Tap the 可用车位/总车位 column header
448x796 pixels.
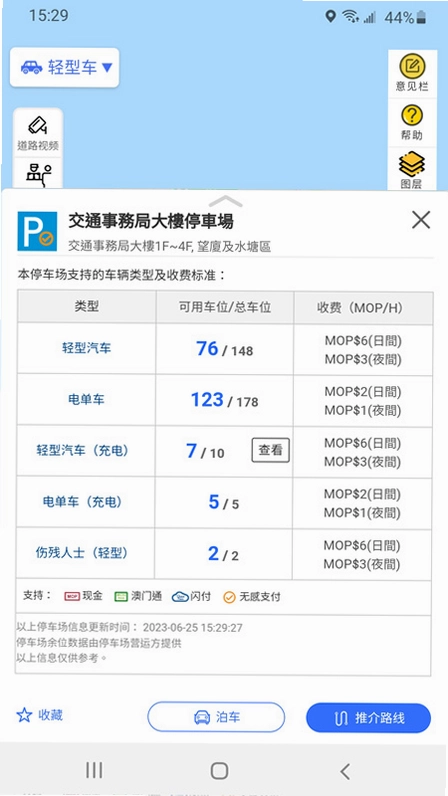tap(225, 307)
